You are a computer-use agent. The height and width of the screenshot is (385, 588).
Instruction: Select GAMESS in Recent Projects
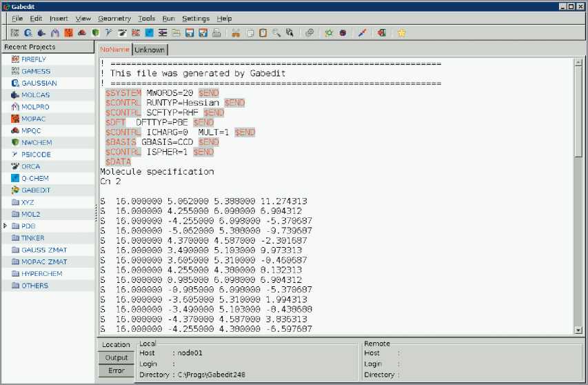click(48, 71)
